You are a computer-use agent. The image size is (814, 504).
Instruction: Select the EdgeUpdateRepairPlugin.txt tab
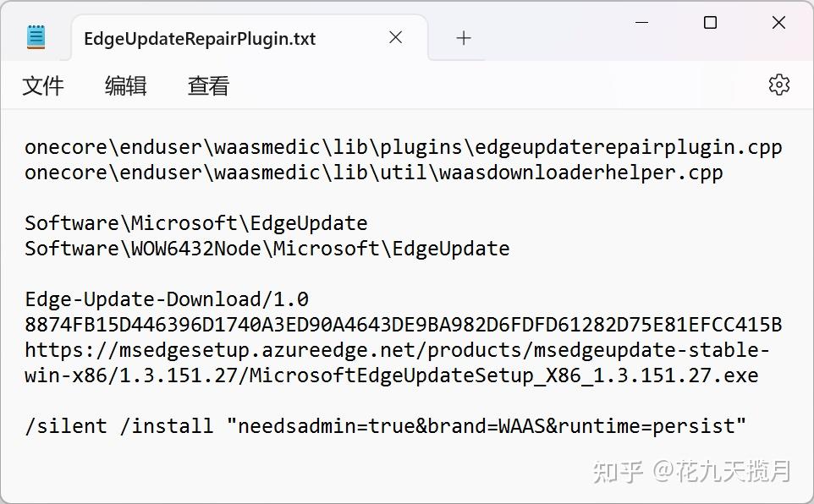point(199,37)
